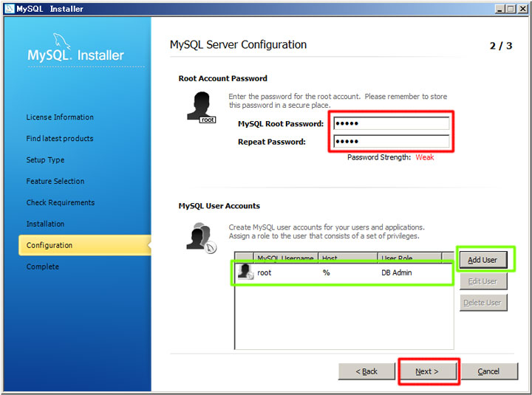Click the DB Admin role cell
This screenshot has height=395, width=532.
pos(397,272)
